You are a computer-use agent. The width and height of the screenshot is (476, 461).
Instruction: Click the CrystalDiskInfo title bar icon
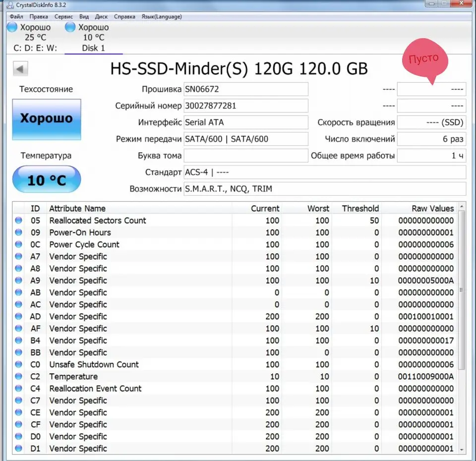click(x=10, y=5)
